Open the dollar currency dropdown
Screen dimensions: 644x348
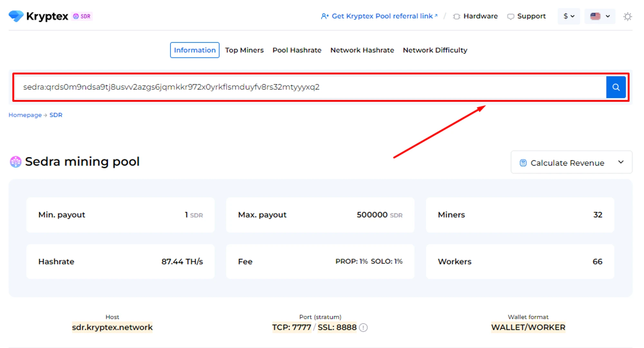pos(569,16)
